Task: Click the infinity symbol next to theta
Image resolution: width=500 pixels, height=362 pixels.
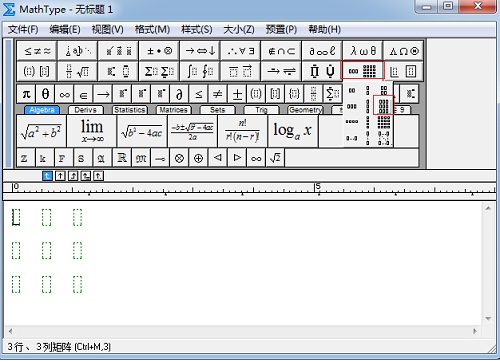Action: [64, 94]
